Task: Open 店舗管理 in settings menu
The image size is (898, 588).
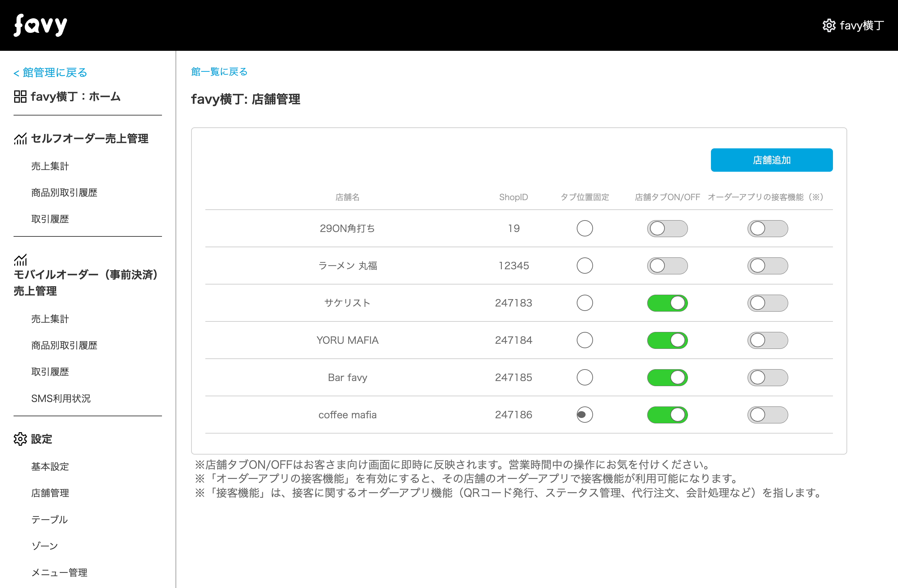Action: 50,493
